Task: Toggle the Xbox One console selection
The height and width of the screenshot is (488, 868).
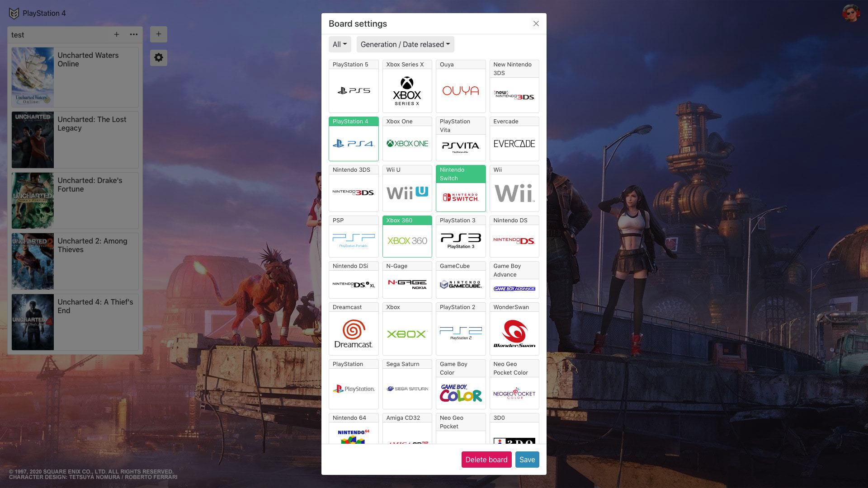Action: pyautogui.click(x=407, y=138)
